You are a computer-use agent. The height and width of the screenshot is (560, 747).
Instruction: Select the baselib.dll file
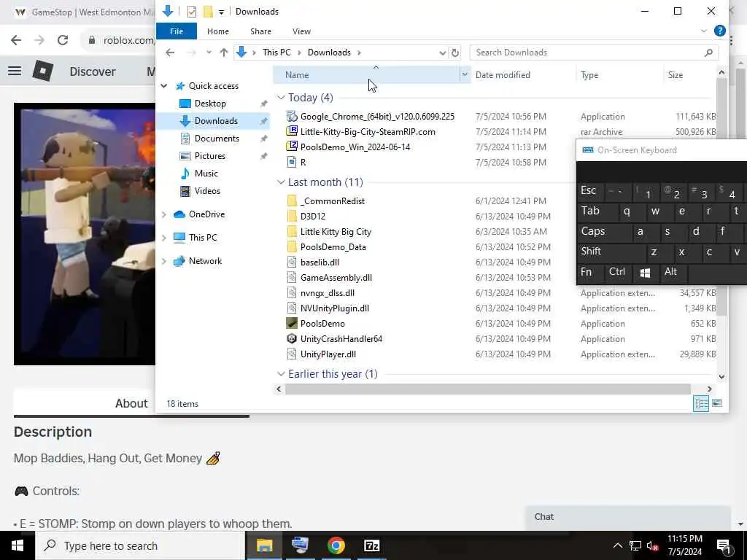tap(320, 262)
